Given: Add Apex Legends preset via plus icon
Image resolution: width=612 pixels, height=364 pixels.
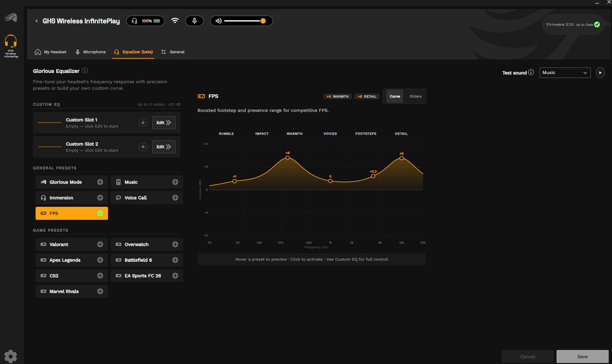Looking at the screenshot, I should pos(100,260).
